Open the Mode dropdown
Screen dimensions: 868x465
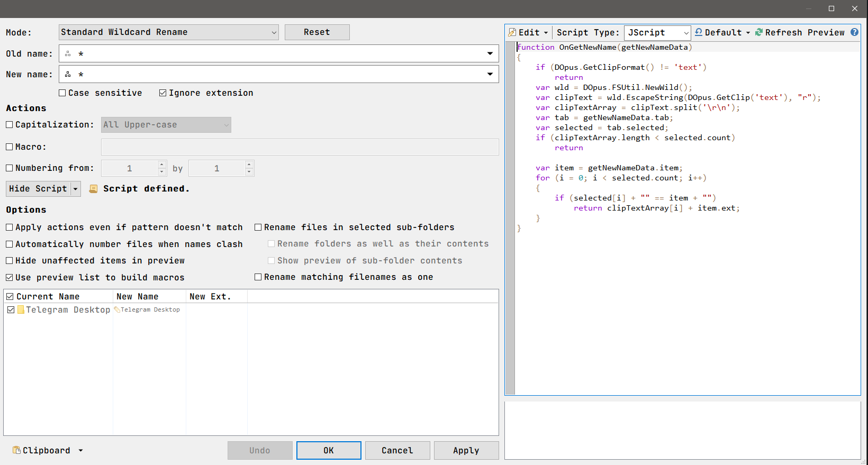click(168, 32)
